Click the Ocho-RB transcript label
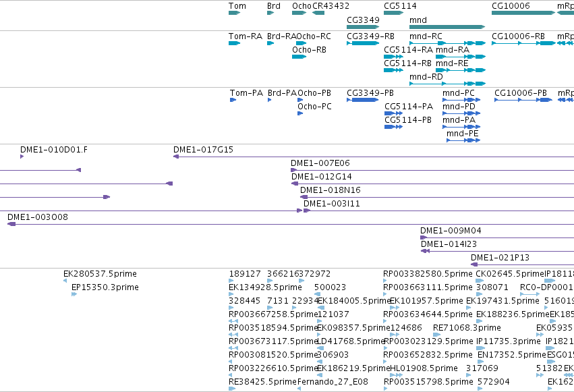The height and width of the screenshot is (392, 574). [x=309, y=50]
